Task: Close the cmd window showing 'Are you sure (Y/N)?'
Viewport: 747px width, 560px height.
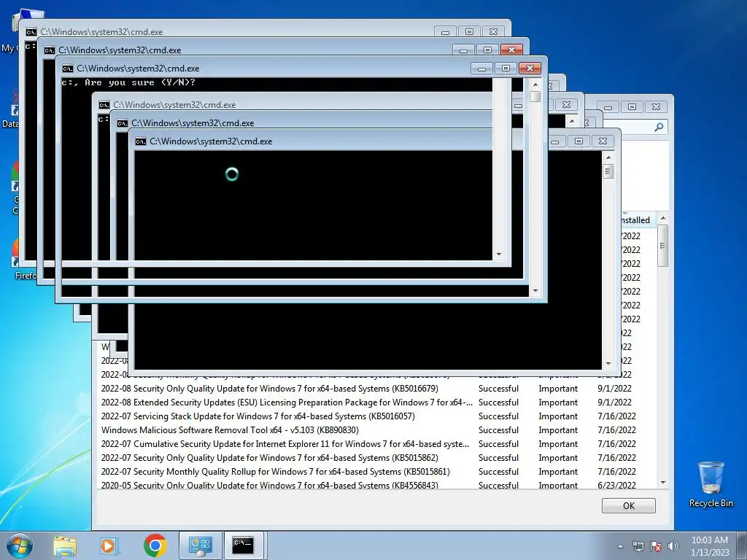Action: [530, 68]
